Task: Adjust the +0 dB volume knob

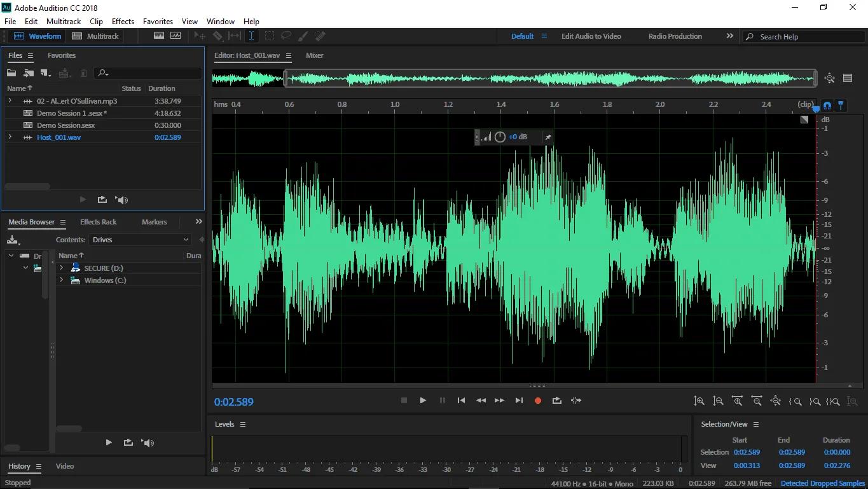Action: (500, 136)
